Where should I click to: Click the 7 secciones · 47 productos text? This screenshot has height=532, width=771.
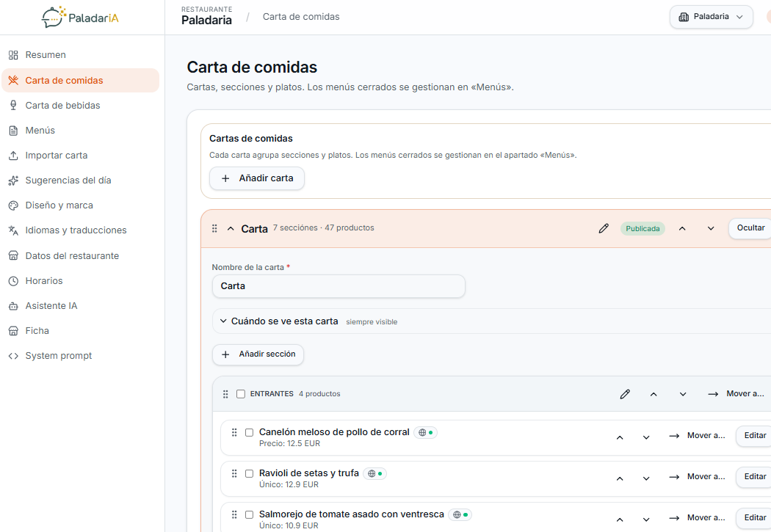pos(324,228)
